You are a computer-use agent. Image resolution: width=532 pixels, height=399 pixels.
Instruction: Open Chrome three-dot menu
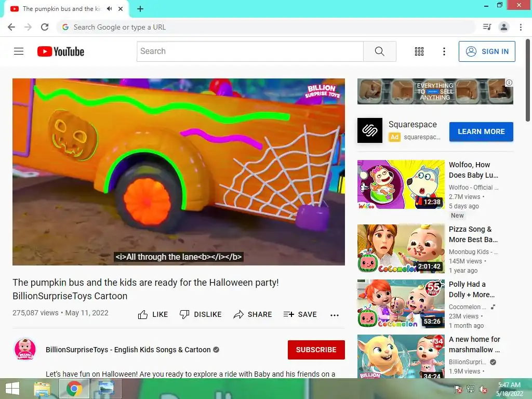click(521, 27)
